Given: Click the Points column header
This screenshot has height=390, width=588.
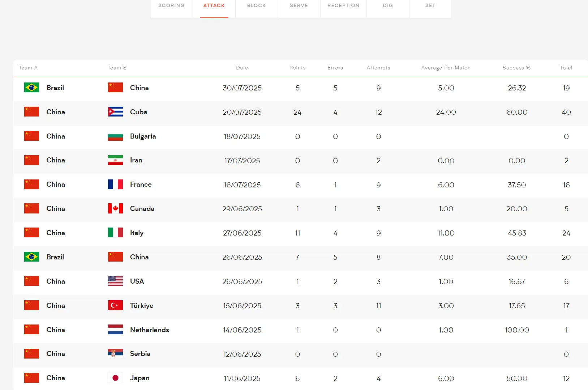Looking at the screenshot, I should point(297,68).
